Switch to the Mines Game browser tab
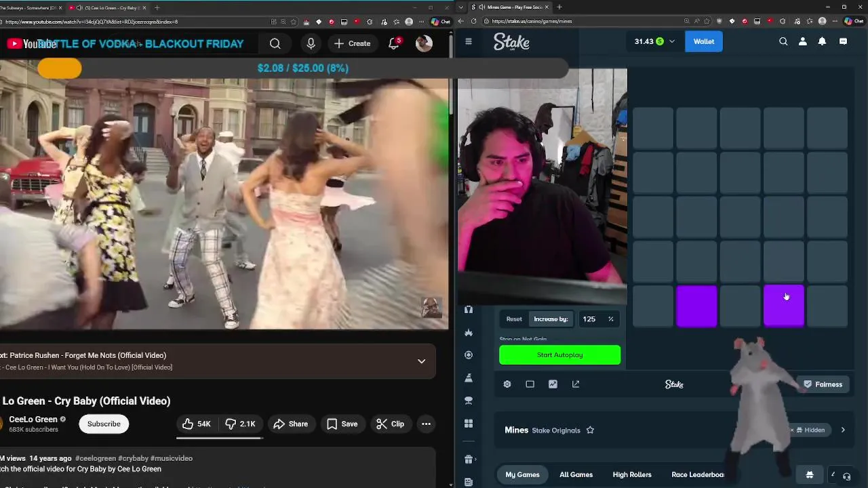Viewport: 868px width, 488px height. click(511, 7)
